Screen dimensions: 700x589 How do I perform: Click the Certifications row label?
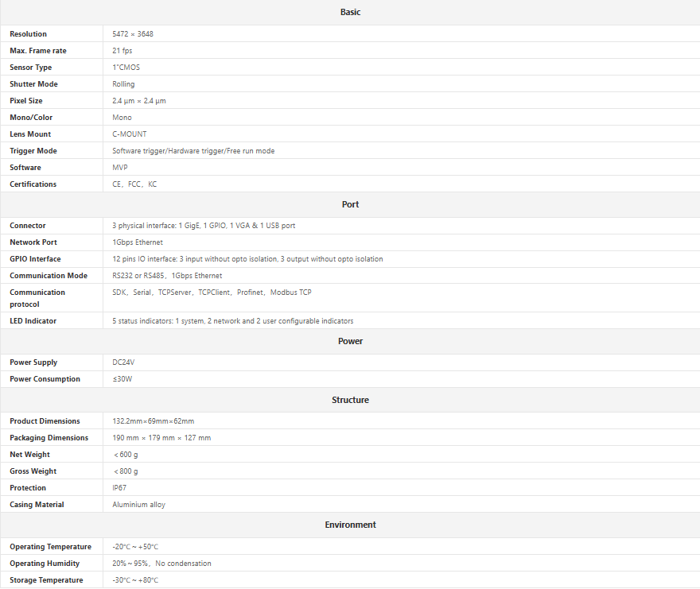pyautogui.click(x=33, y=184)
